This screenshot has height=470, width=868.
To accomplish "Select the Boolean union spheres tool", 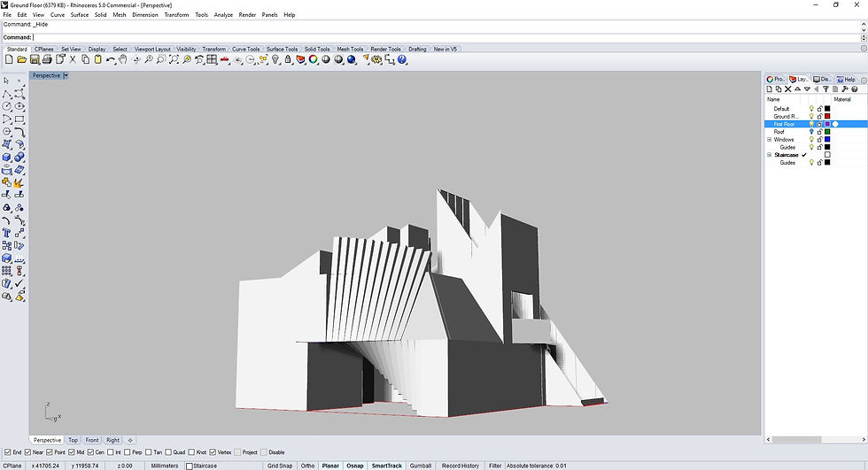I will [19, 157].
